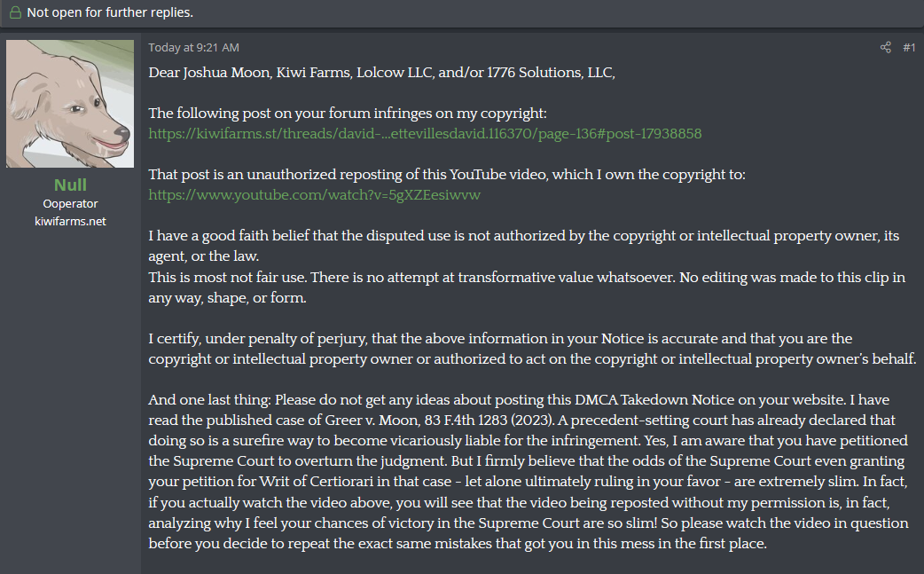This screenshot has width=924, height=574.
Task: Open the YouTube video watch link
Action: coord(314,194)
